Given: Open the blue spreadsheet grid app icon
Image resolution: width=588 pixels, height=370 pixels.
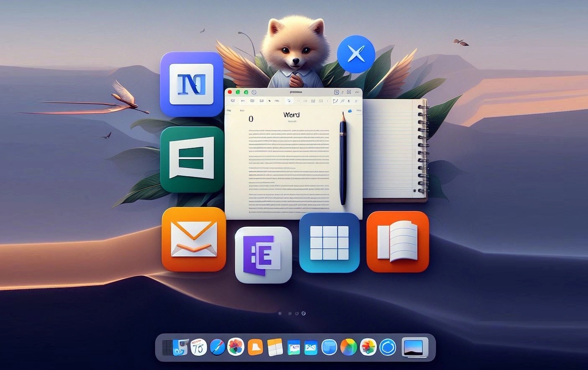Looking at the screenshot, I should (x=329, y=243).
